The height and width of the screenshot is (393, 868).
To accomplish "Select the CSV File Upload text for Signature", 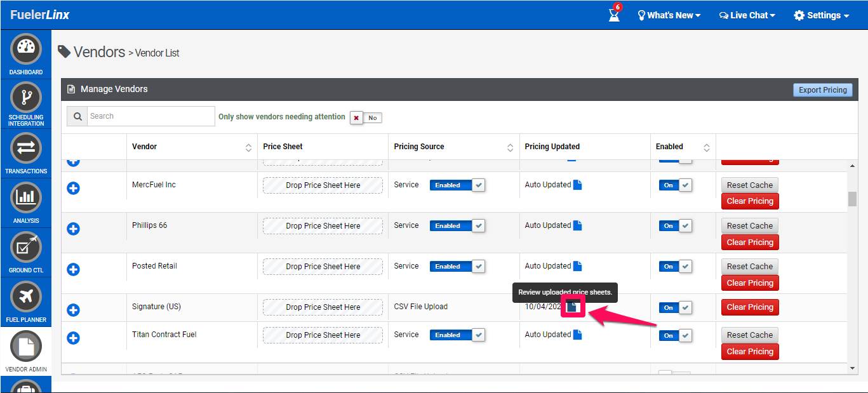I will [421, 307].
